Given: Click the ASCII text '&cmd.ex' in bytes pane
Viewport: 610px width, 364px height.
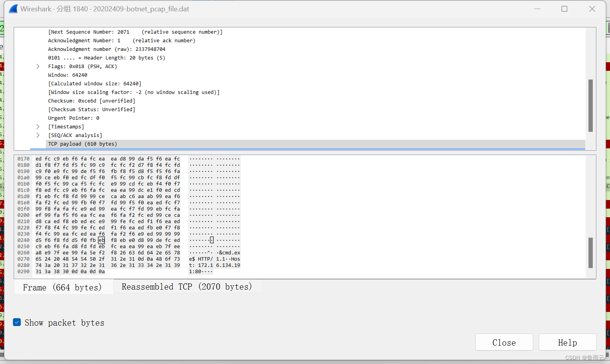Looking at the screenshot, I should pos(230,253).
